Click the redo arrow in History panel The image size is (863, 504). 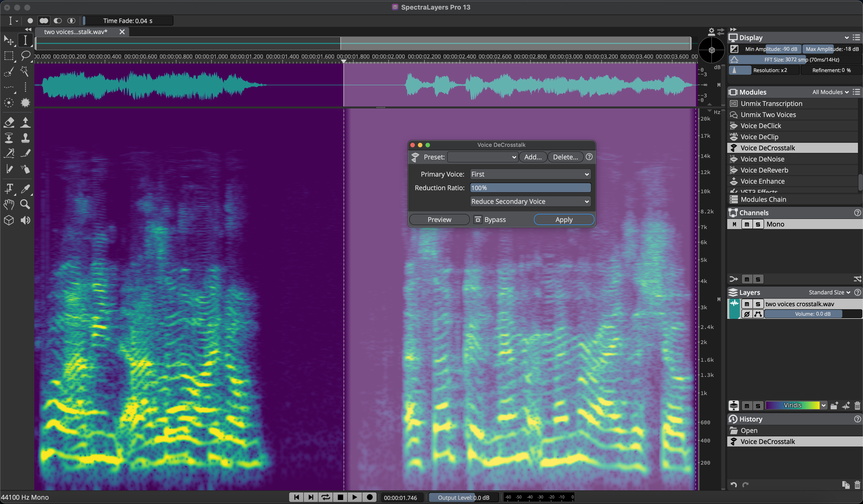pyautogui.click(x=745, y=485)
